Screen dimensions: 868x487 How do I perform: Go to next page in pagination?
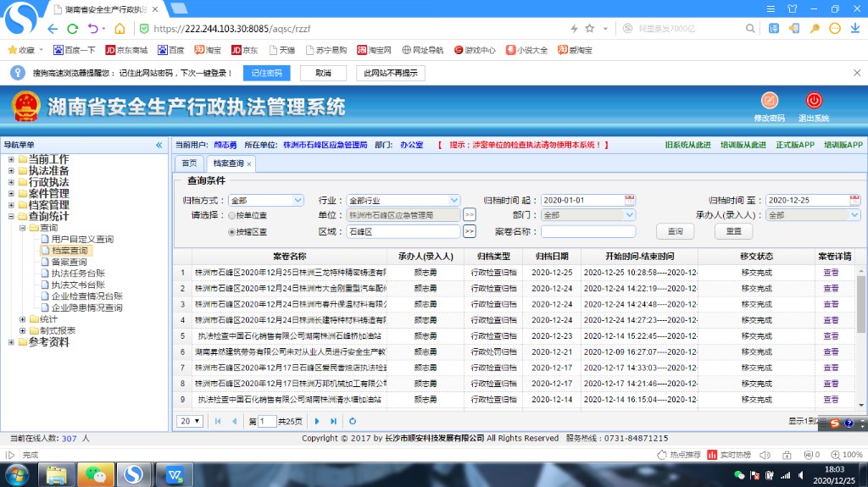pos(317,421)
